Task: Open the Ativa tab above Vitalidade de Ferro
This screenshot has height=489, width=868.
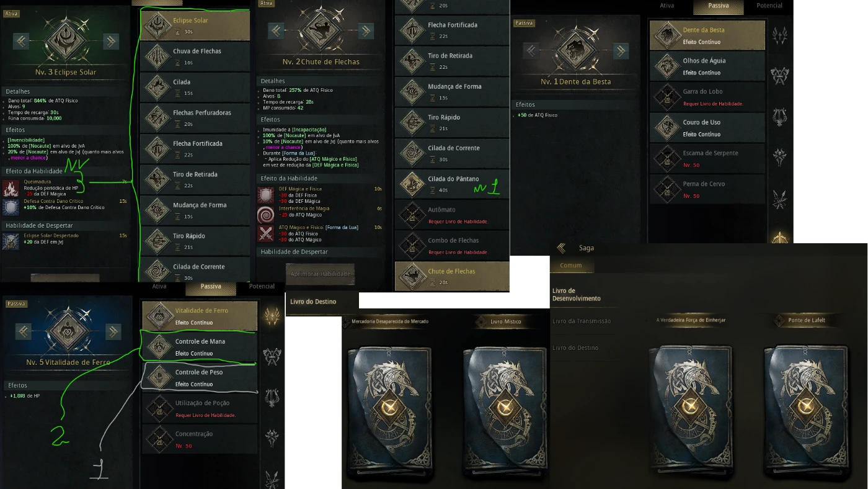Action: coord(159,286)
